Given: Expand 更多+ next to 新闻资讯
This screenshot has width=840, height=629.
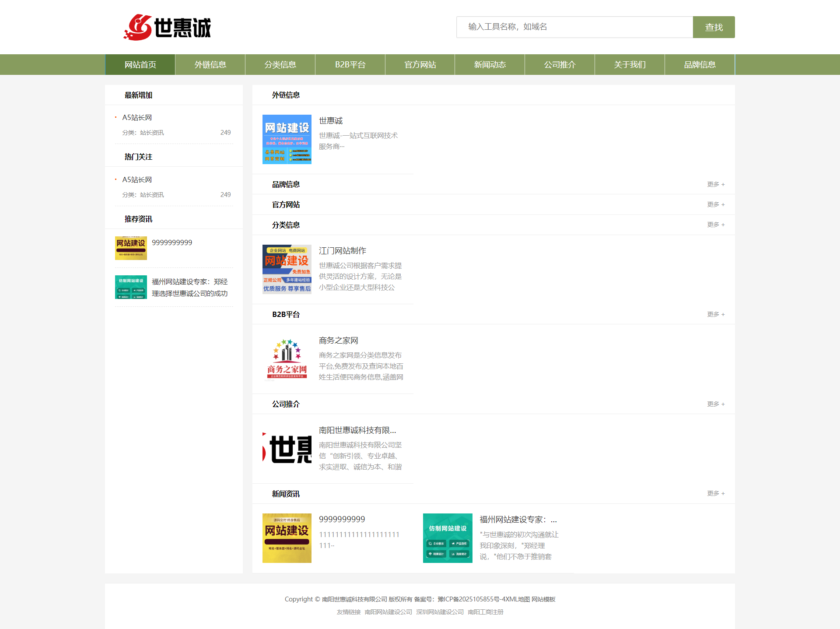Looking at the screenshot, I should point(715,493).
